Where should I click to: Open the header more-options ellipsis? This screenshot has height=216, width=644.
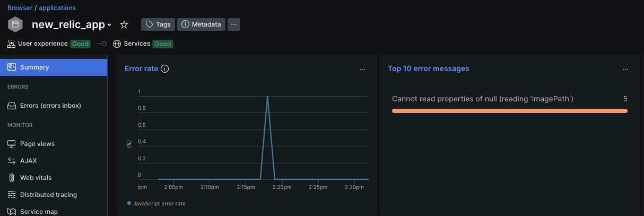point(234,24)
